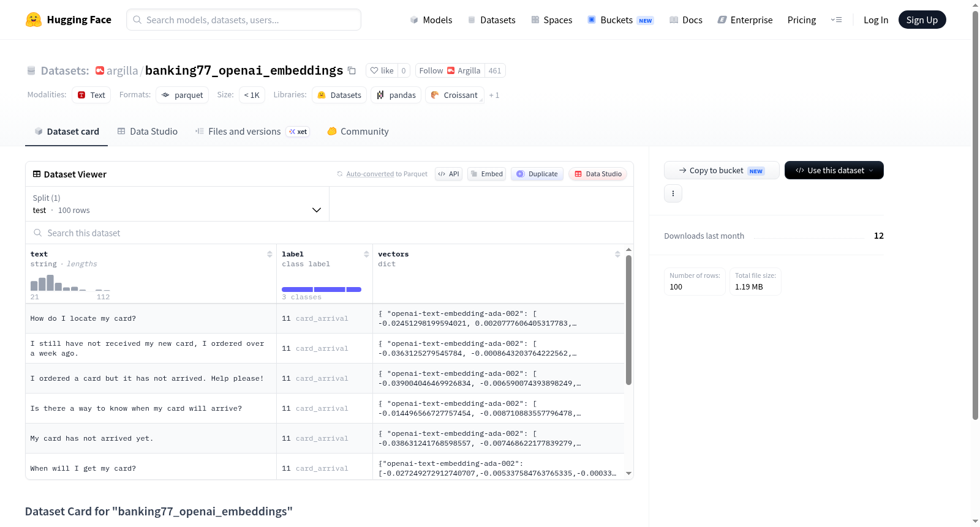Click the Auto-converted to Parquet link

(x=386, y=174)
